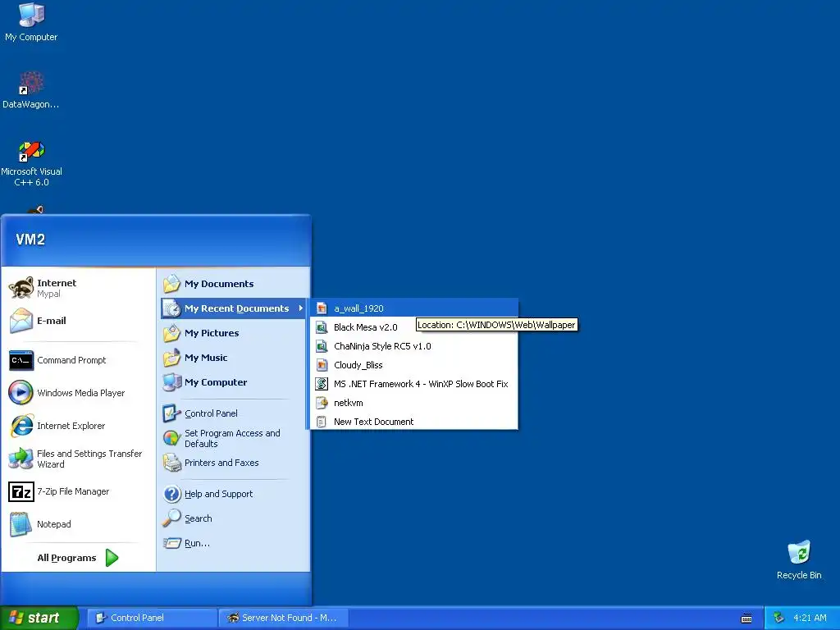Open Control Panel from the Start menu
The width and height of the screenshot is (840, 630).
(x=233, y=413)
